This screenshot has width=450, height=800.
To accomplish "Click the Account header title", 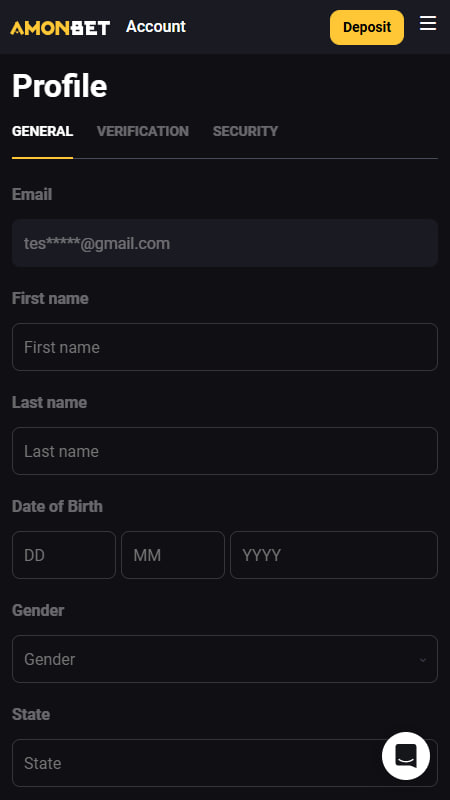I will tap(156, 27).
